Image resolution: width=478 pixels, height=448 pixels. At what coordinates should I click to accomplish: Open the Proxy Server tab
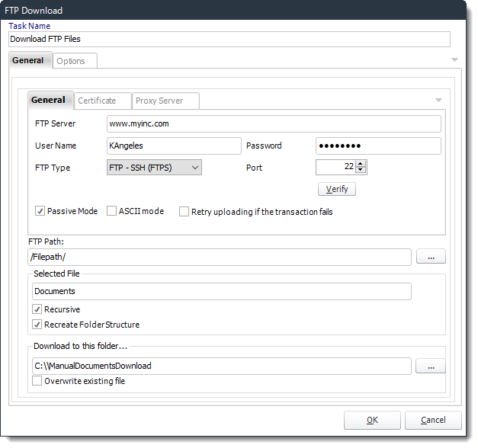(x=165, y=101)
